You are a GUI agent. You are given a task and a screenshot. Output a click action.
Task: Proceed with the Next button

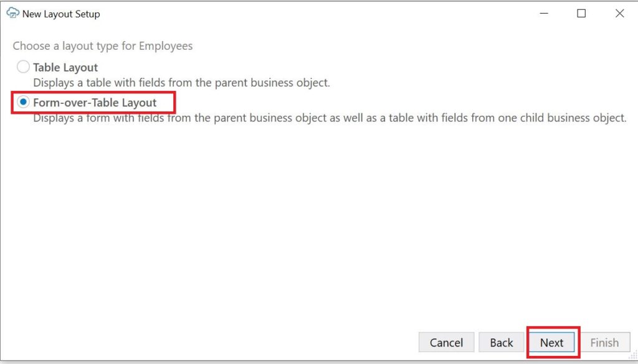551,342
